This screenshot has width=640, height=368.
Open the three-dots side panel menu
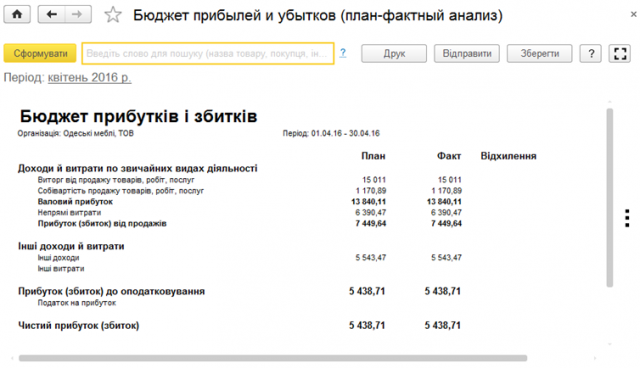click(x=627, y=218)
